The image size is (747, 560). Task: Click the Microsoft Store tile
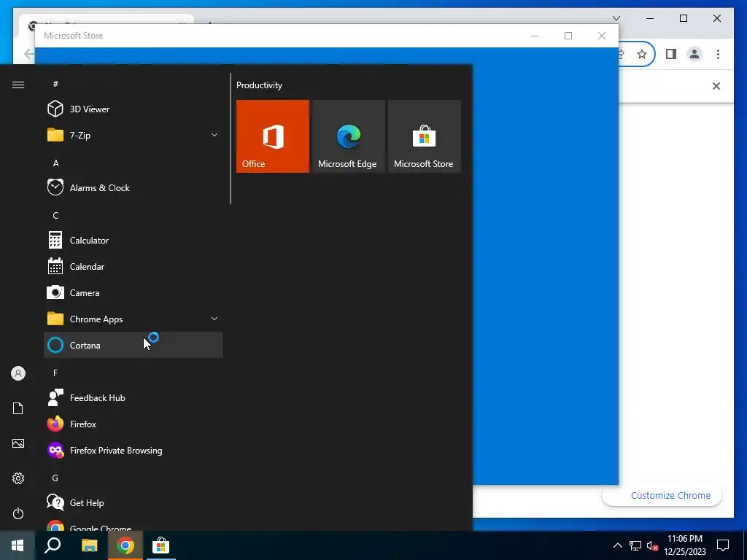coord(424,136)
